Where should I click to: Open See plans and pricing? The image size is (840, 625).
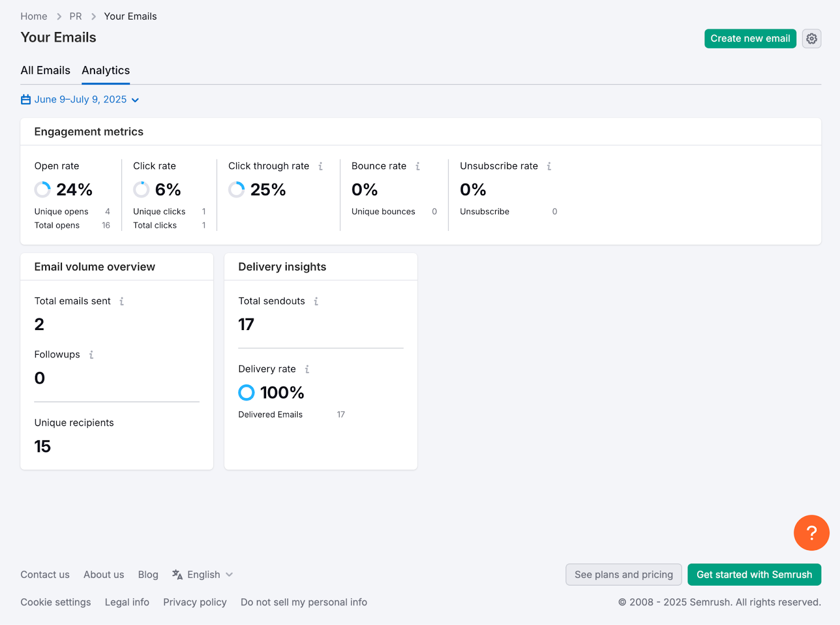click(623, 574)
